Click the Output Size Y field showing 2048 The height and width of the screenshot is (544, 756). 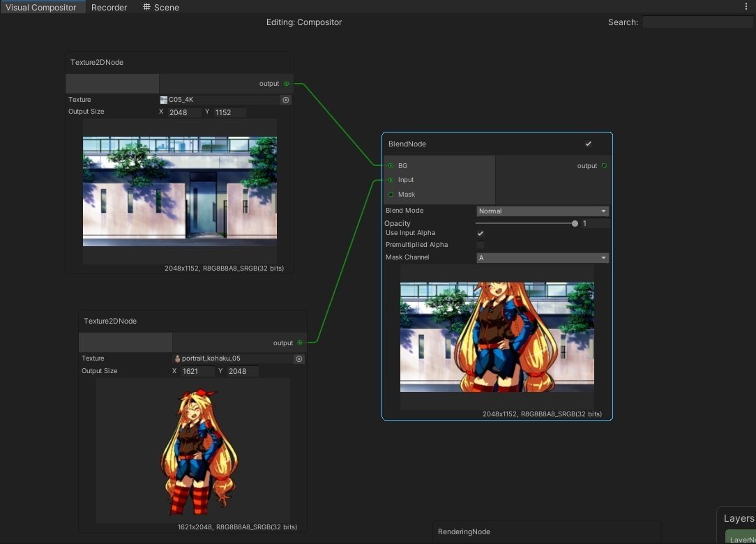click(243, 371)
